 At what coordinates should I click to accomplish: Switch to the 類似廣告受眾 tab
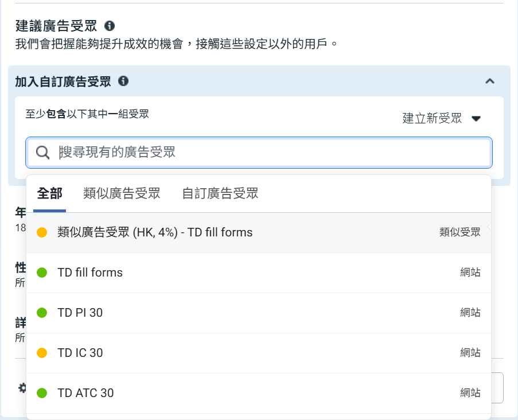pyautogui.click(x=122, y=193)
